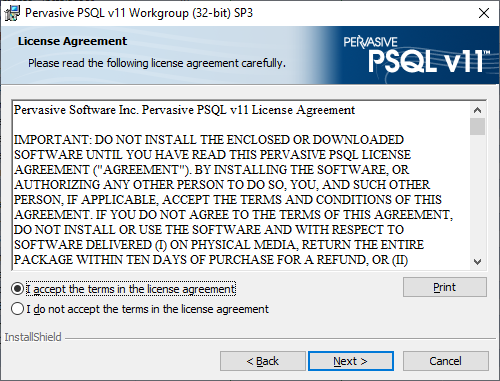Click the installer icon in the title bar
The image size is (500, 381).
coord(12,13)
